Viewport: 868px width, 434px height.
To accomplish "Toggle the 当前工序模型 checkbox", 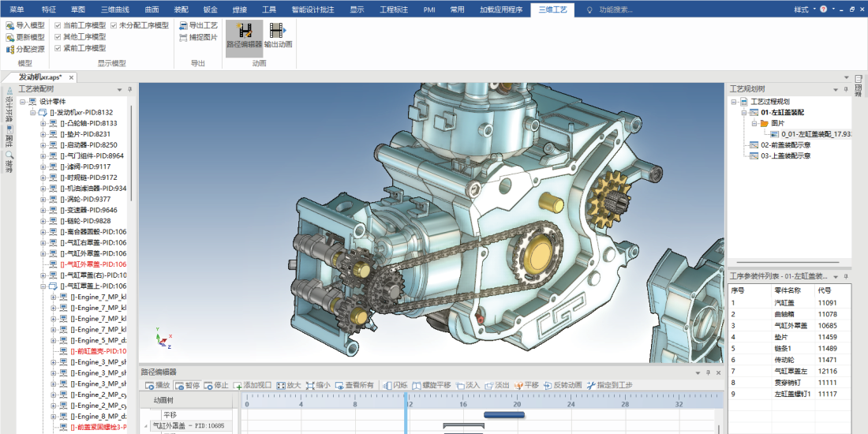I will pyautogui.click(x=58, y=25).
